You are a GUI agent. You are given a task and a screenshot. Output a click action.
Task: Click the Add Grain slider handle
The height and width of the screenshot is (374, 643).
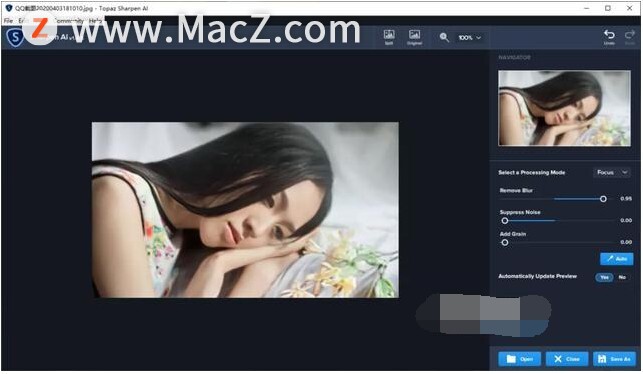click(505, 242)
